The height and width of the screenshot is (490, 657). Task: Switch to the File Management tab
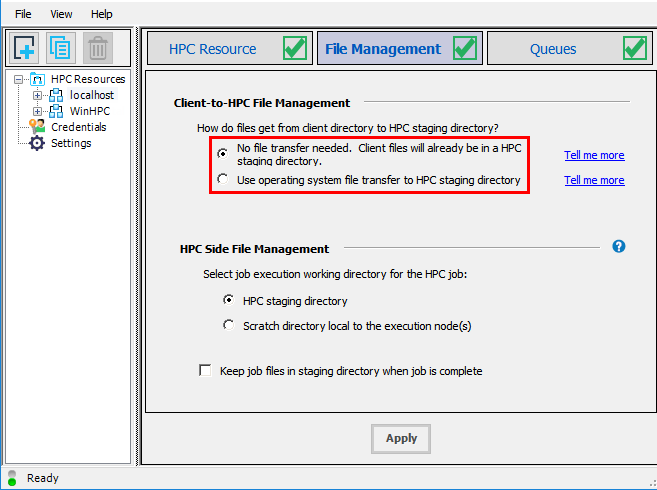click(400, 48)
